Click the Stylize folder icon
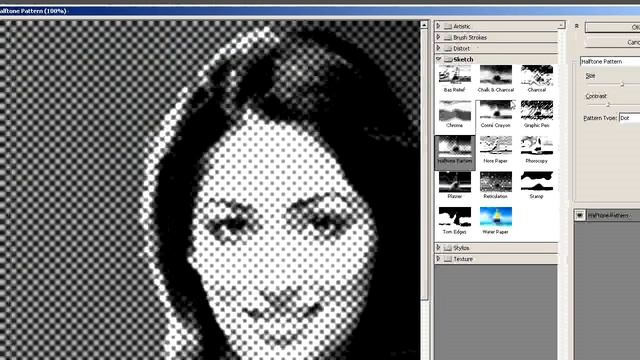The height and width of the screenshot is (360, 640). point(448,248)
